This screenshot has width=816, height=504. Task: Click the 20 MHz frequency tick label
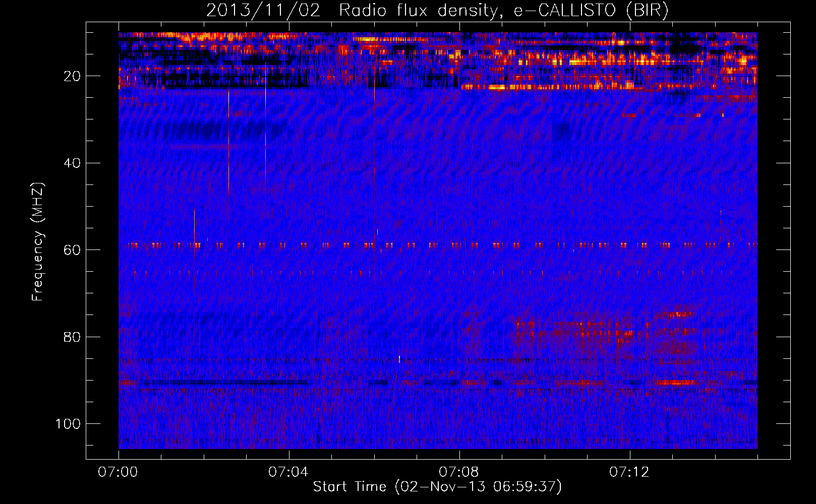tap(72, 76)
